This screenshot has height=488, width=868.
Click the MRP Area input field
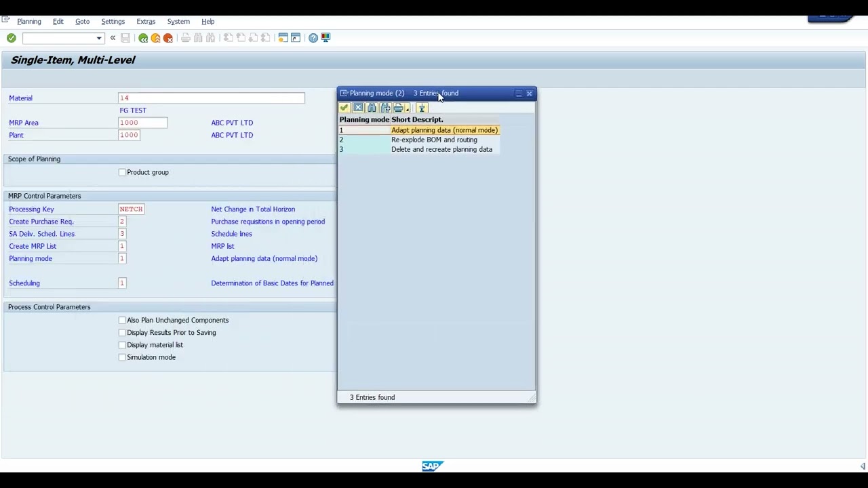pyautogui.click(x=142, y=123)
